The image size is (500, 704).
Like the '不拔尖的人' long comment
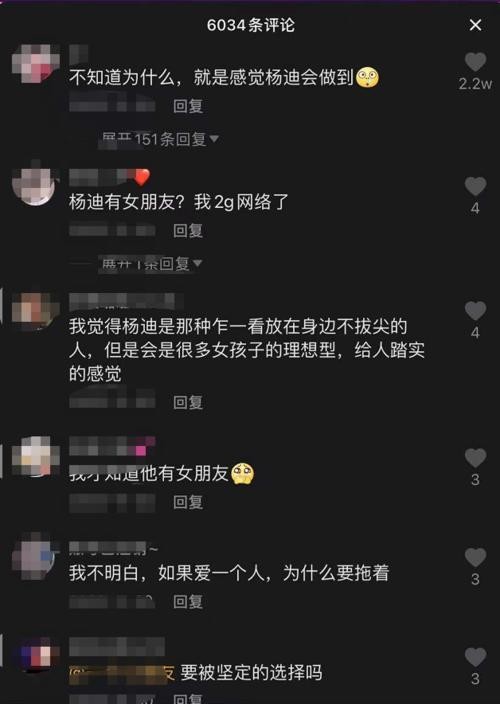[x=475, y=311]
